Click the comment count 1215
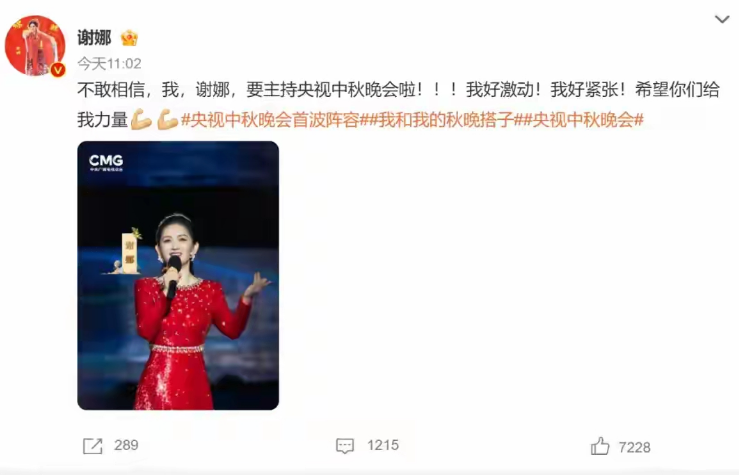 pyautogui.click(x=383, y=445)
